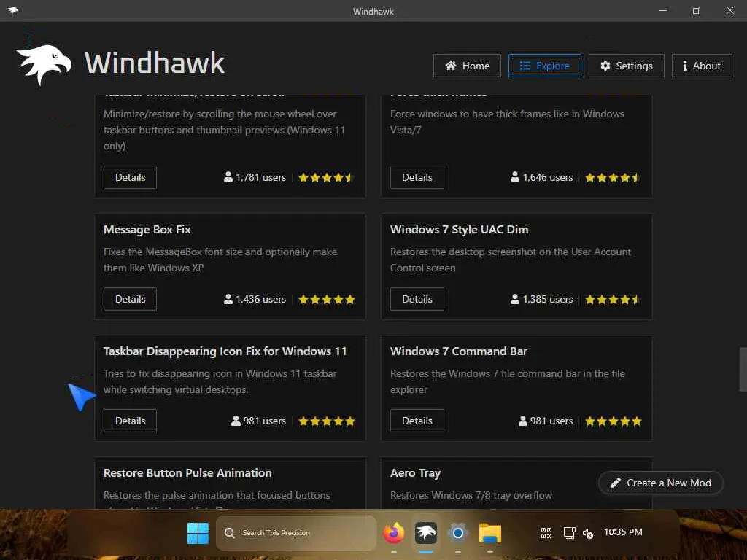Click the pencil icon on Create a New Mod
Viewport: 747px width, 560px height.
point(615,483)
